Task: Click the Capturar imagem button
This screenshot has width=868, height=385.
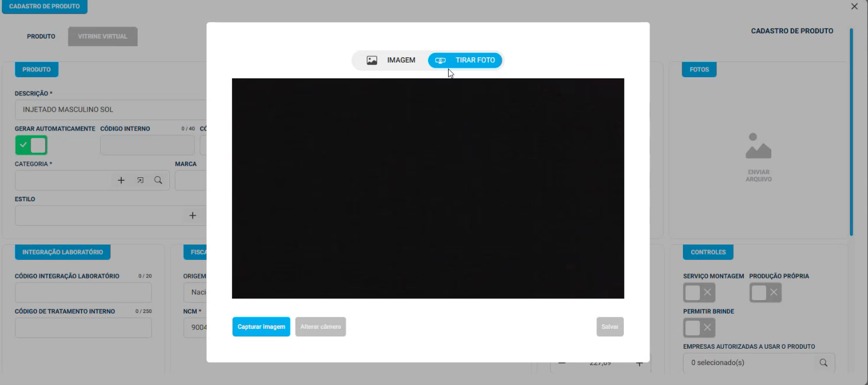Action: [261, 326]
